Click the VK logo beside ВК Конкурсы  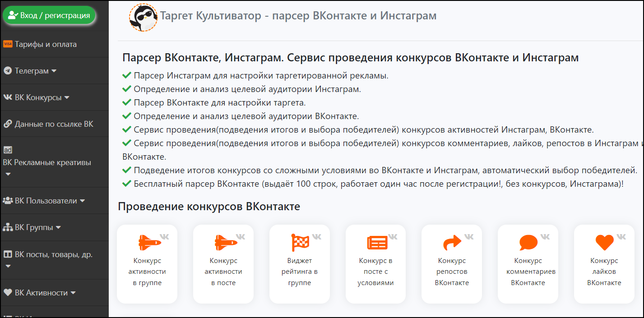tap(8, 97)
